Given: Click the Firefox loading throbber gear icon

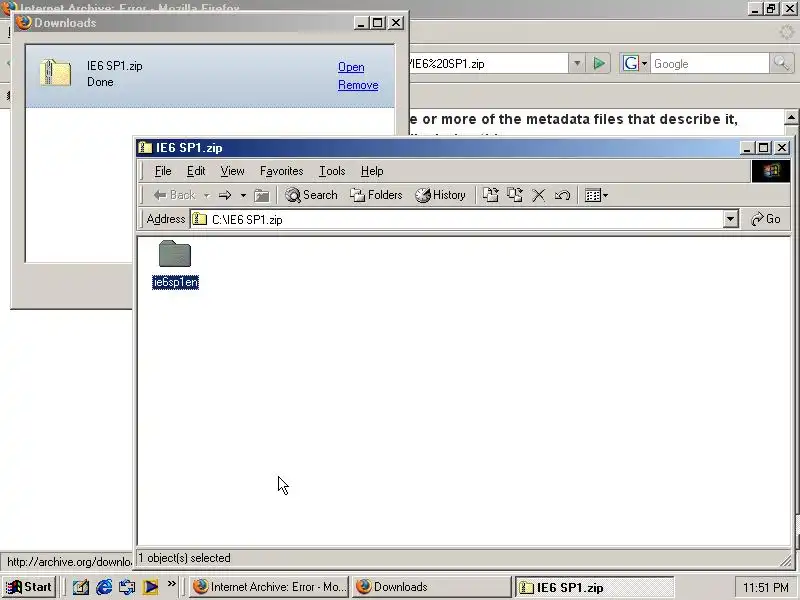Looking at the screenshot, I should [x=787, y=33].
